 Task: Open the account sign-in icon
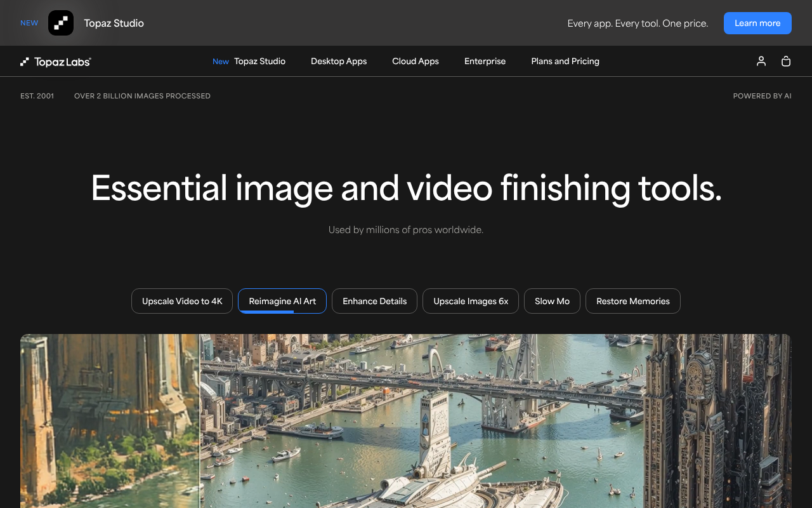coord(761,61)
